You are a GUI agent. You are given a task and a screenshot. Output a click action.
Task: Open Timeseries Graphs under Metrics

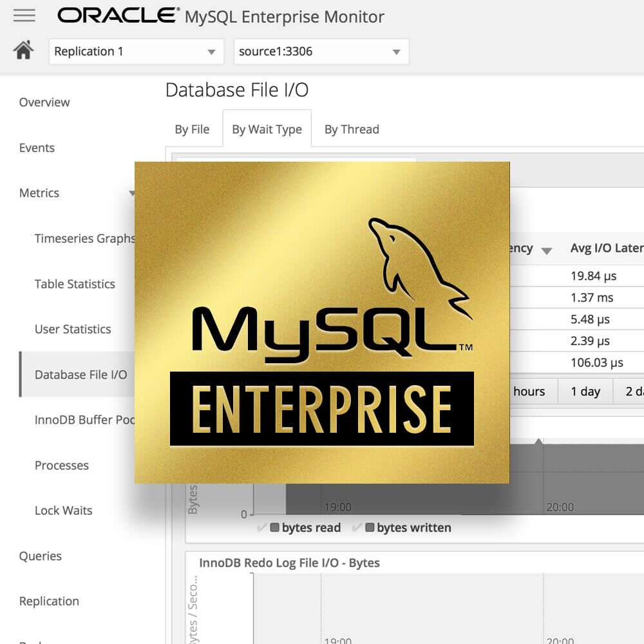coord(84,238)
